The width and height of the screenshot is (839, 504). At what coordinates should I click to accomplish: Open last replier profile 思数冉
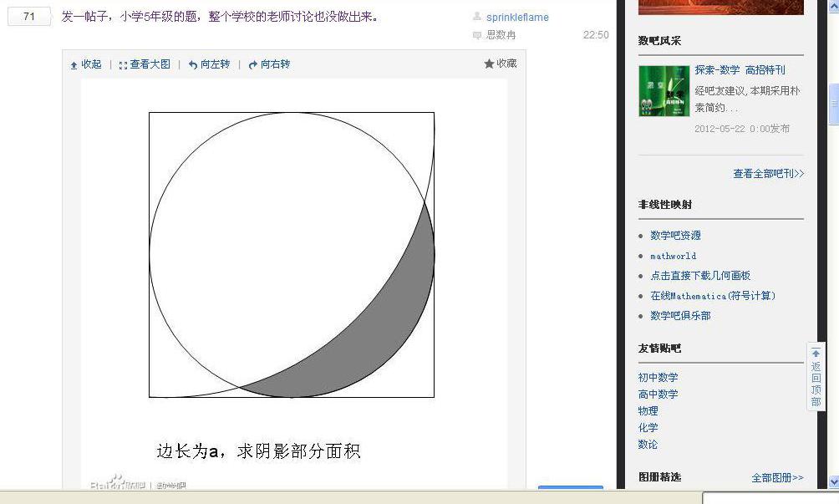501,35
